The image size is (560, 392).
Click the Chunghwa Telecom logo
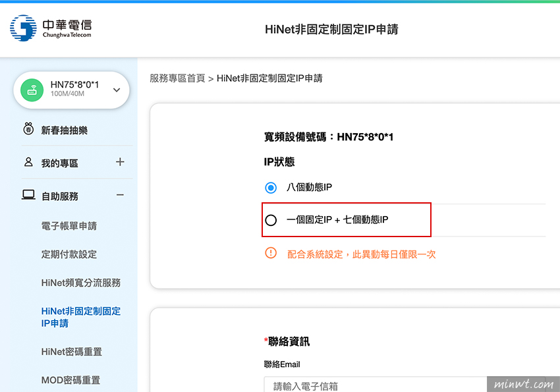[51, 28]
